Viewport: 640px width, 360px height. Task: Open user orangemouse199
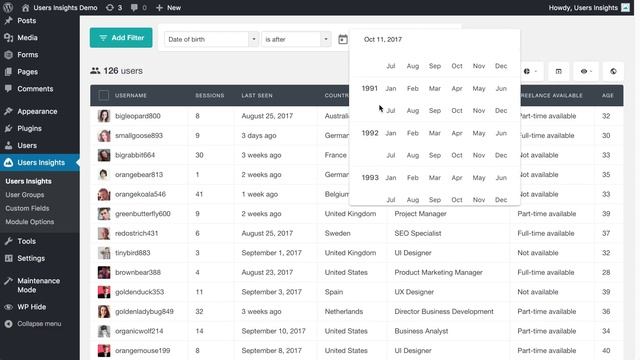142,351
